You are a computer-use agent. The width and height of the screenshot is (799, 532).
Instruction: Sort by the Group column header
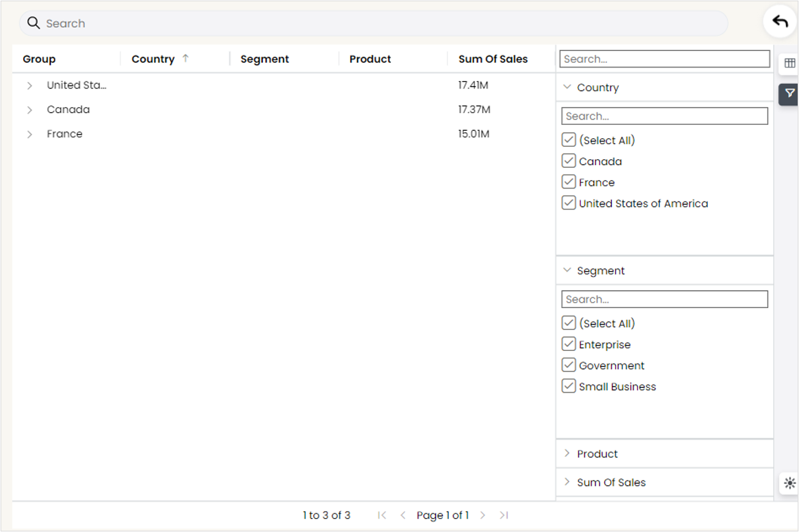tap(38, 59)
